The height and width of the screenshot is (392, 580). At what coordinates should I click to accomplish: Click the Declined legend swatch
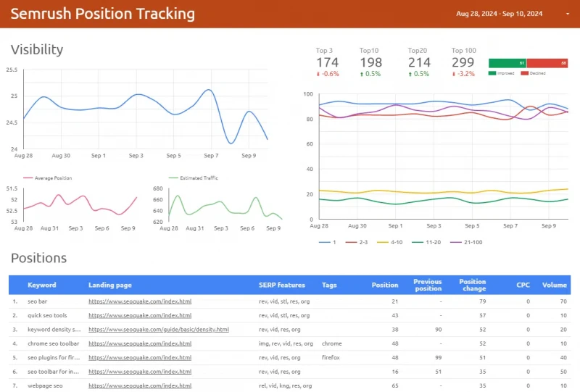coord(524,73)
